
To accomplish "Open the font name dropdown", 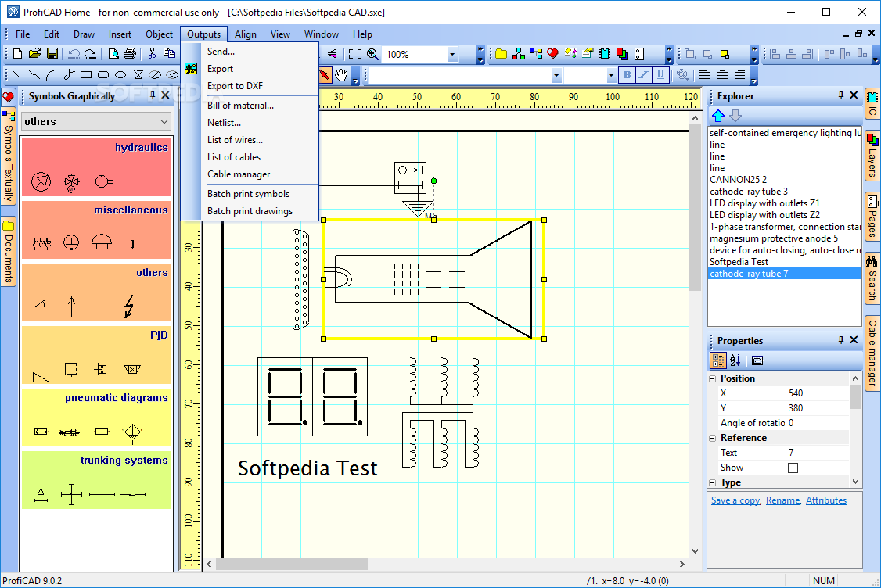I will tap(556, 75).
